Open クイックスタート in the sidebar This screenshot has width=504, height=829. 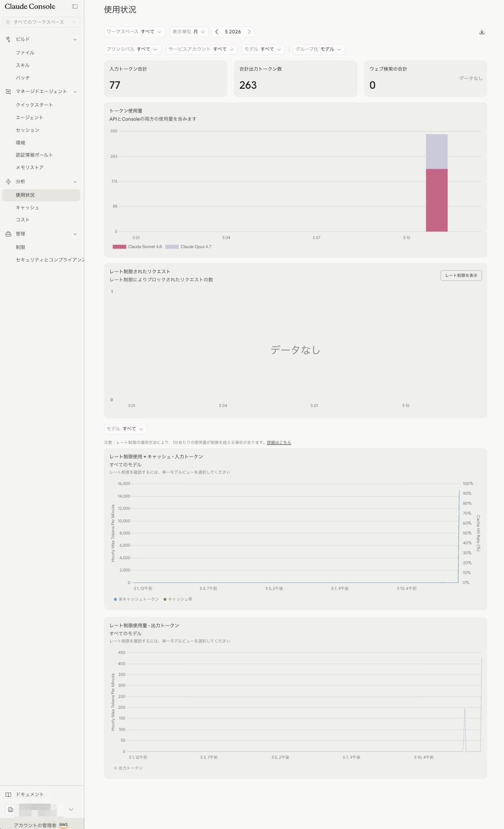(x=34, y=105)
